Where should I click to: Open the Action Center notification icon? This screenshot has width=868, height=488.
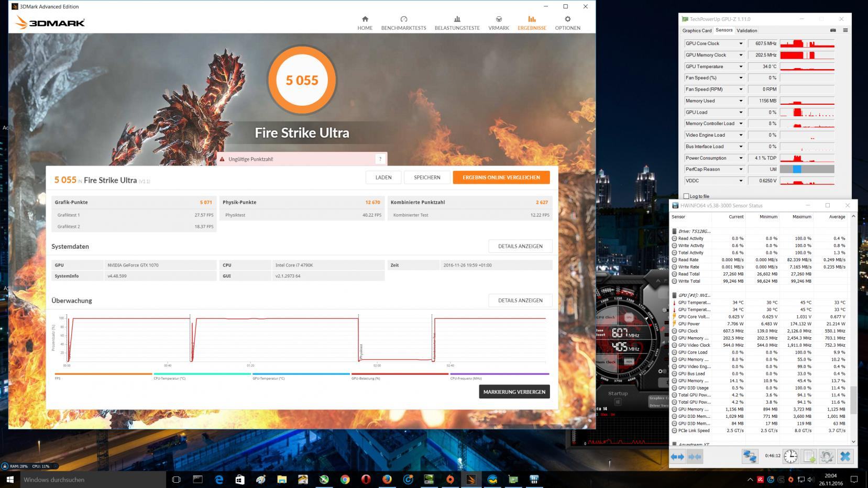(854, 479)
